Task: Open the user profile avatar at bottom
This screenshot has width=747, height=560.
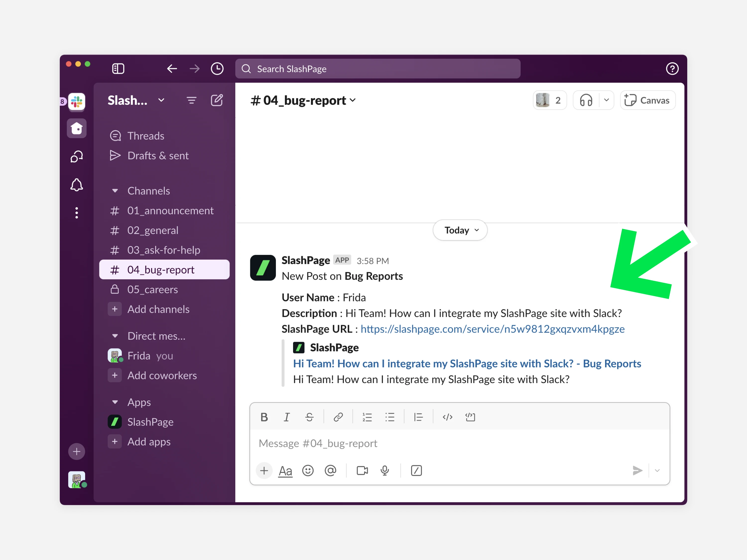Action: [77, 480]
